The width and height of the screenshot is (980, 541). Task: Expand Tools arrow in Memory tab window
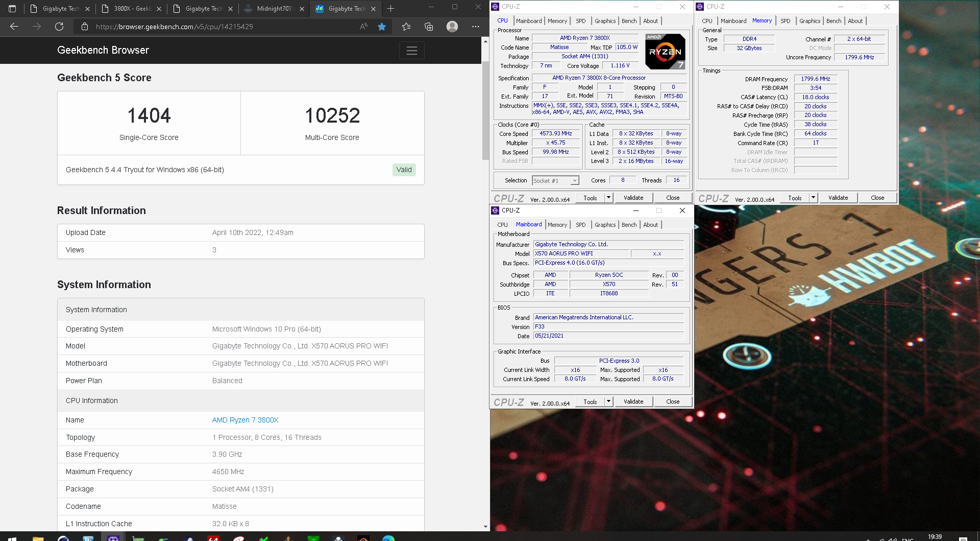(x=813, y=198)
